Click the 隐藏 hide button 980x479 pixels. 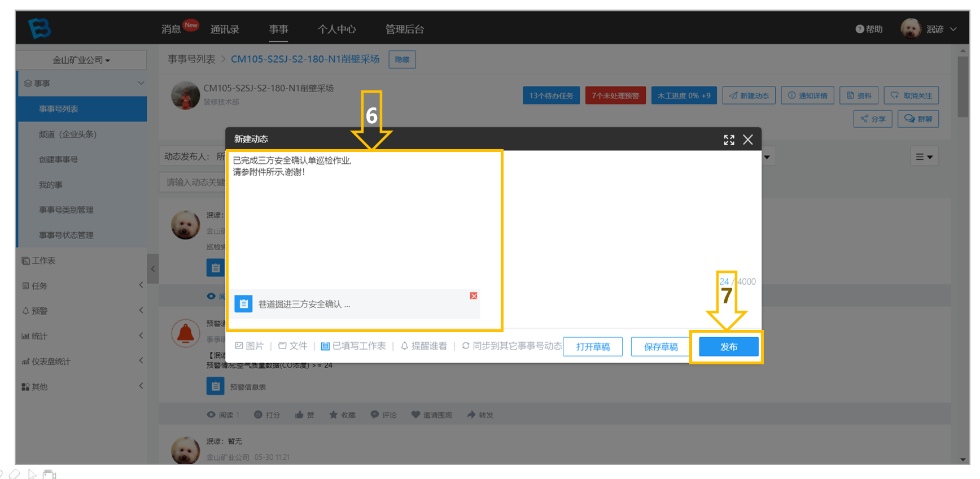(403, 59)
